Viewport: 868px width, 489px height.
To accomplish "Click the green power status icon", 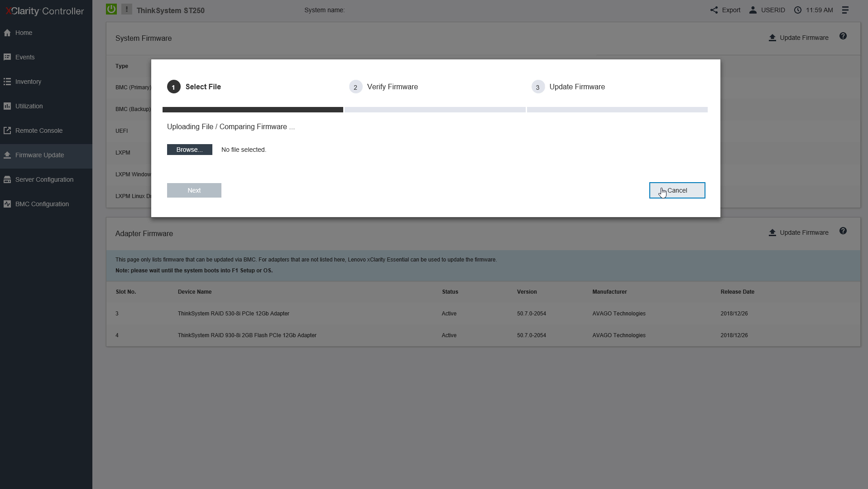I will click(111, 9).
